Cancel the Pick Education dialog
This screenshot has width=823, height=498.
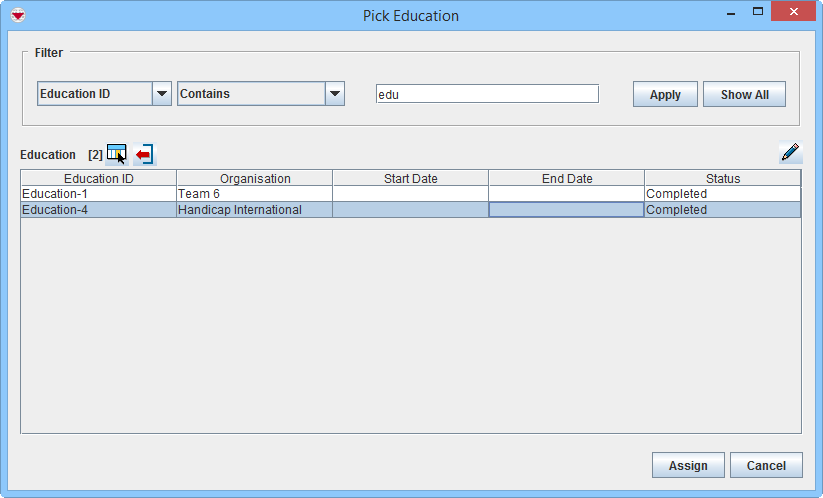(765, 466)
